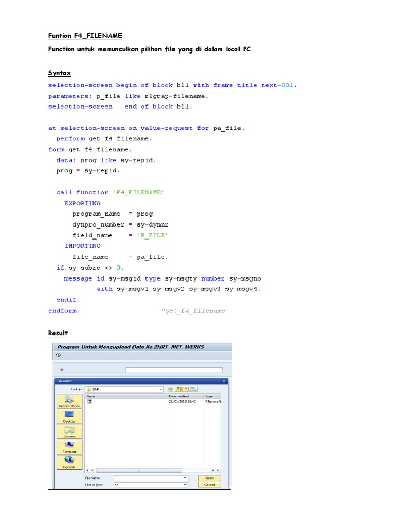Click the 'Result' heading

click(x=58, y=333)
